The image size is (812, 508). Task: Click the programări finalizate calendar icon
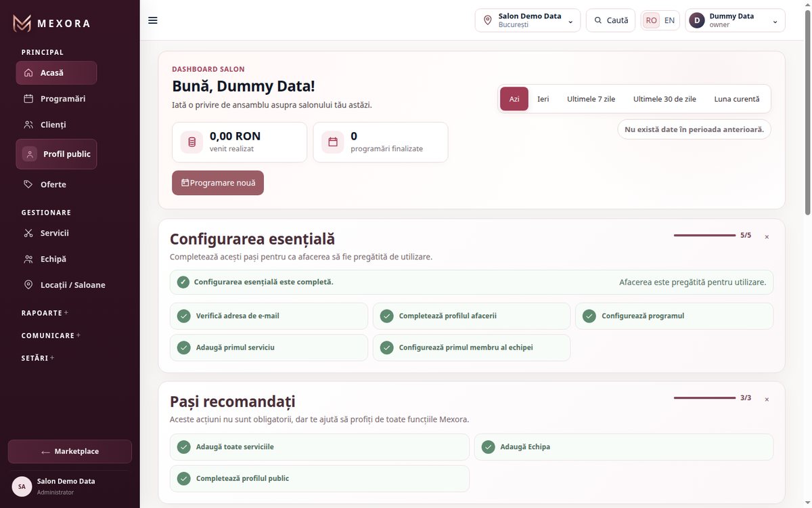[x=333, y=142]
